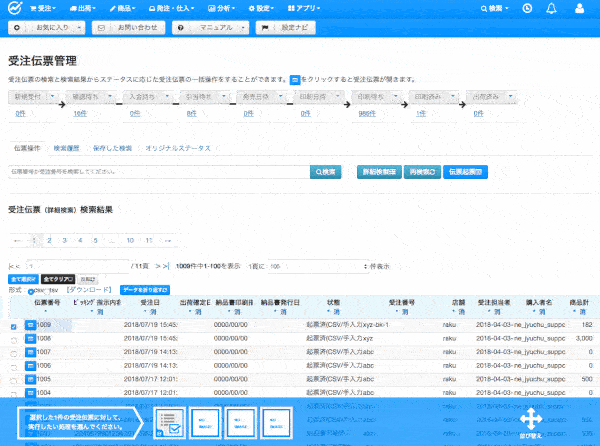Open slip icon for order 1008

30,339
